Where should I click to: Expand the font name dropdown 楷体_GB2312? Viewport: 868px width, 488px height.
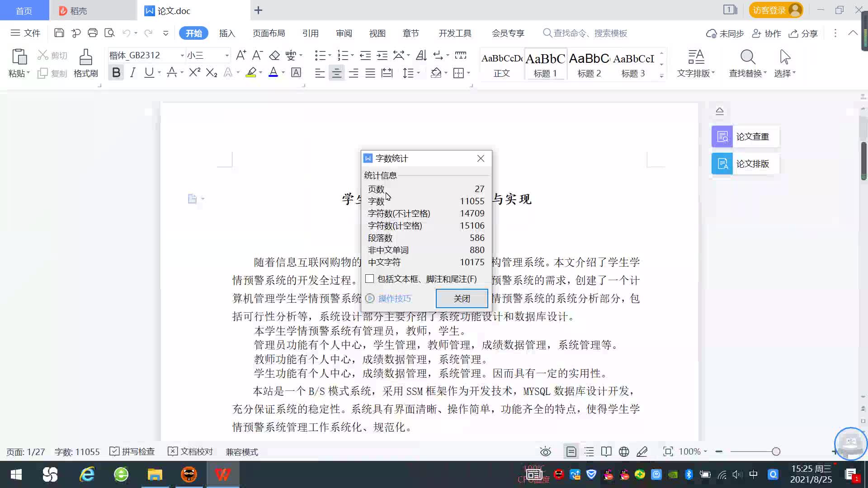pos(182,55)
